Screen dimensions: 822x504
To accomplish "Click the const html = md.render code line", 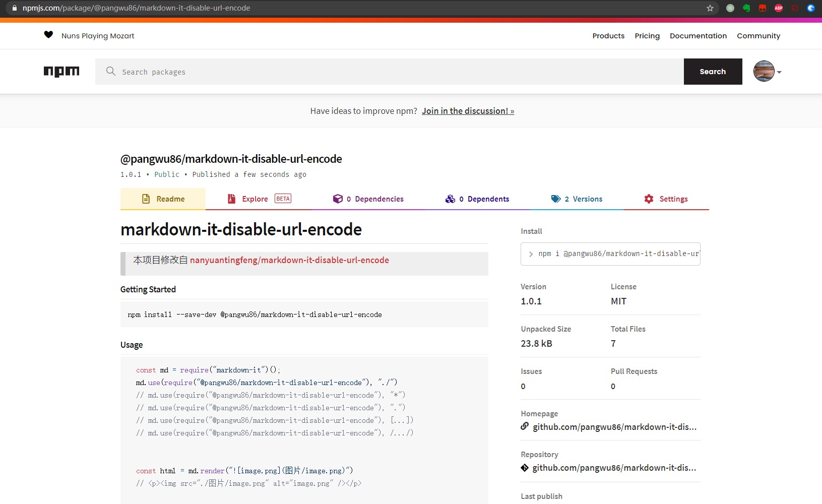I will pyautogui.click(x=244, y=471).
